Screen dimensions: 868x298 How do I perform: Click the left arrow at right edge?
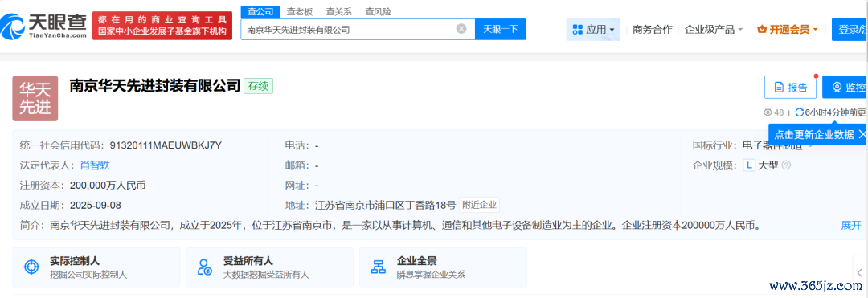(860, 272)
